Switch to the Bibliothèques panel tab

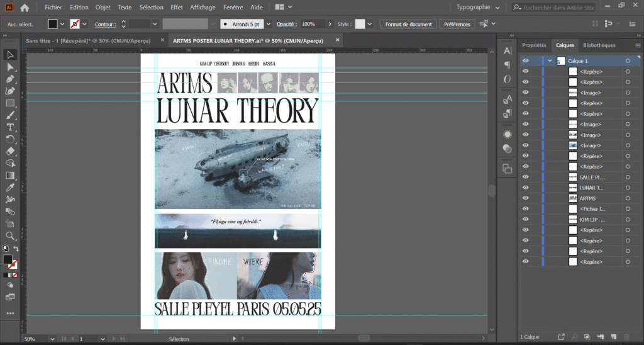coord(599,45)
